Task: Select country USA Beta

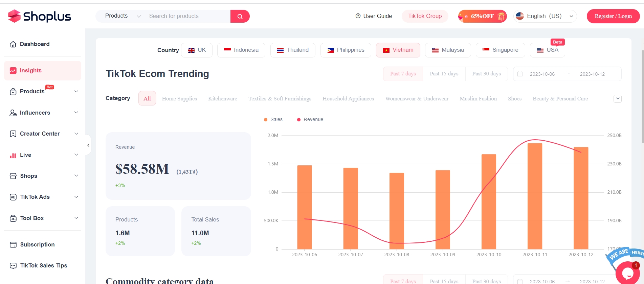Action: coord(548,50)
